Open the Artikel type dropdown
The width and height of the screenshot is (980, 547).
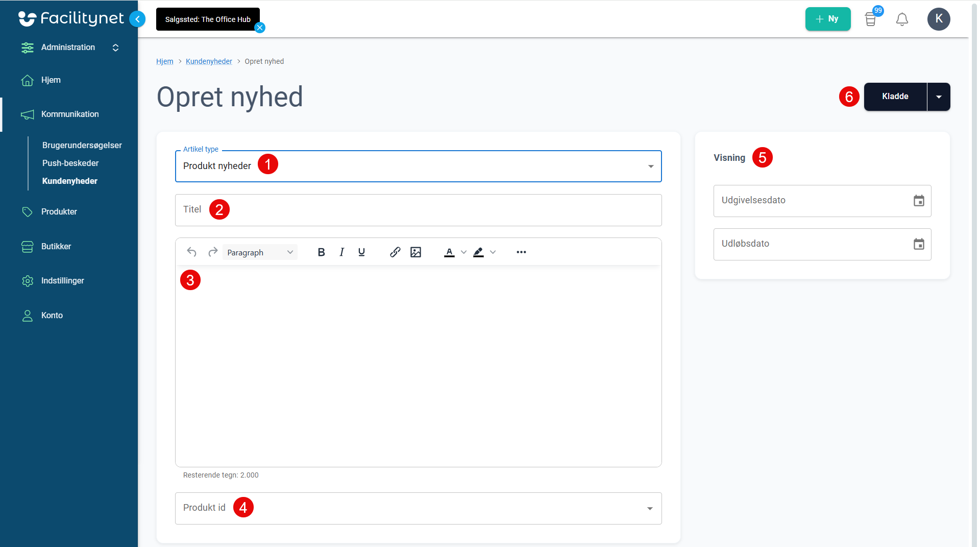419,166
